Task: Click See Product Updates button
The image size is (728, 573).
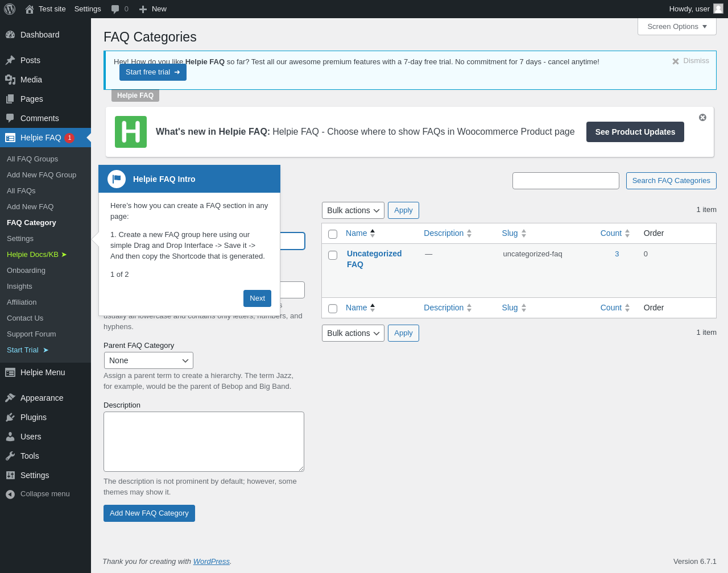Action: pos(635,132)
